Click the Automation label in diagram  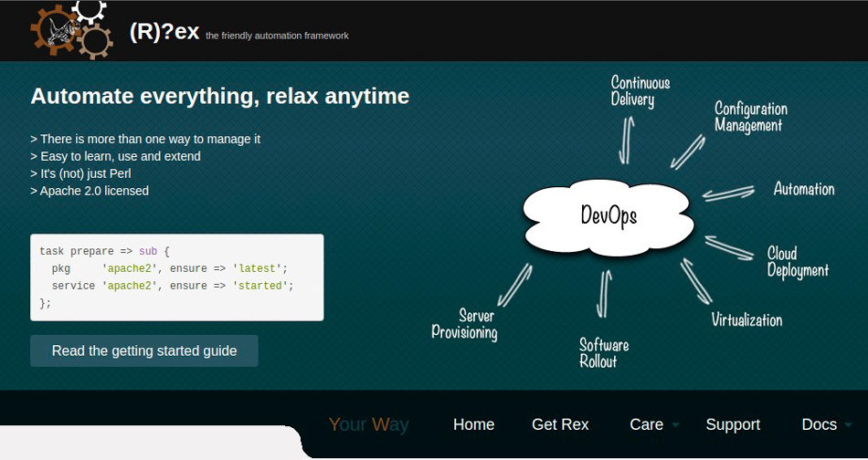[804, 189]
